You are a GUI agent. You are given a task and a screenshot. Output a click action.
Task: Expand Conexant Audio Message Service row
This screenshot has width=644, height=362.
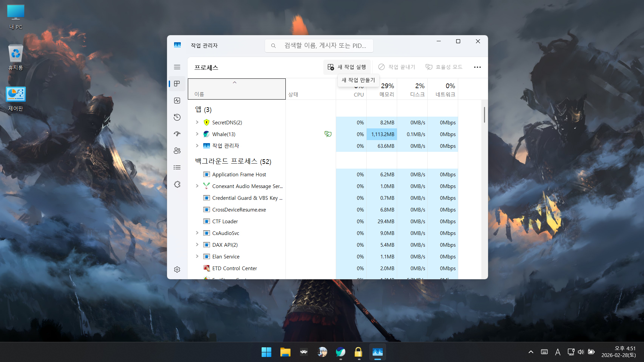pos(197,186)
